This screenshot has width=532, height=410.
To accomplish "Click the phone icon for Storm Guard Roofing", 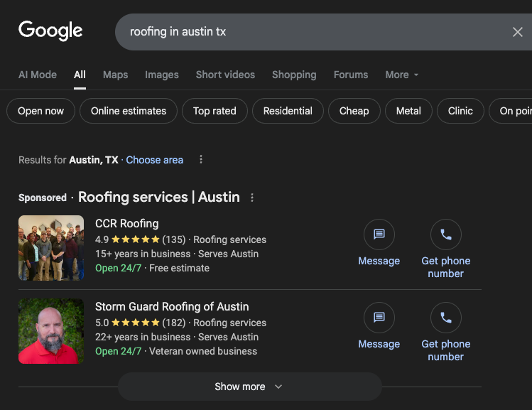I will [446, 318].
